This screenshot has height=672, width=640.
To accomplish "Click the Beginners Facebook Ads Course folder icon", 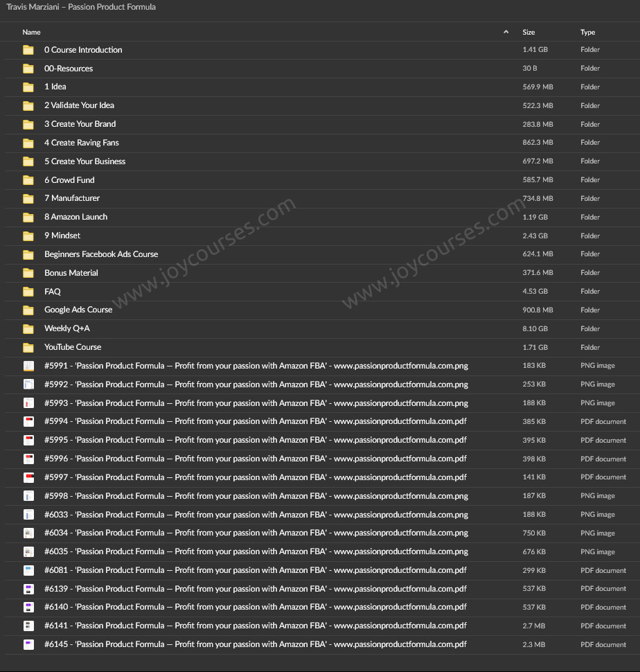I will [28, 254].
